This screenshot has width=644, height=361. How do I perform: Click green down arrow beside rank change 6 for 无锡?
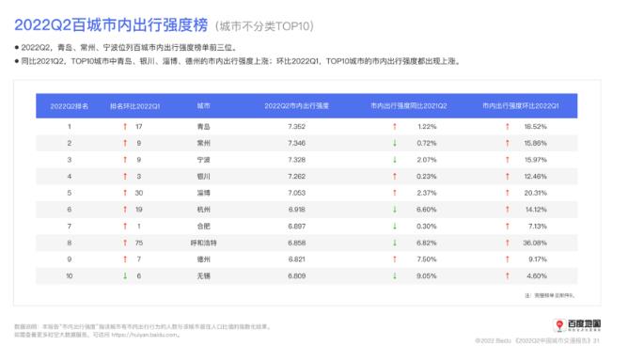pyautogui.click(x=125, y=276)
